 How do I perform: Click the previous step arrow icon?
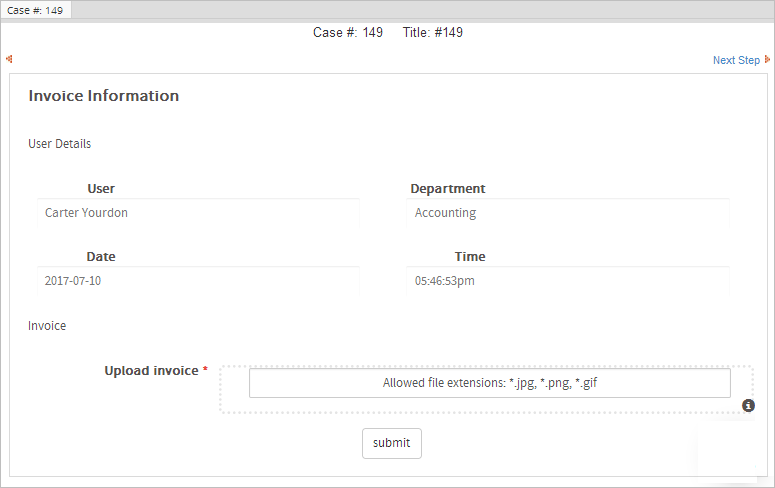click(x=9, y=59)
